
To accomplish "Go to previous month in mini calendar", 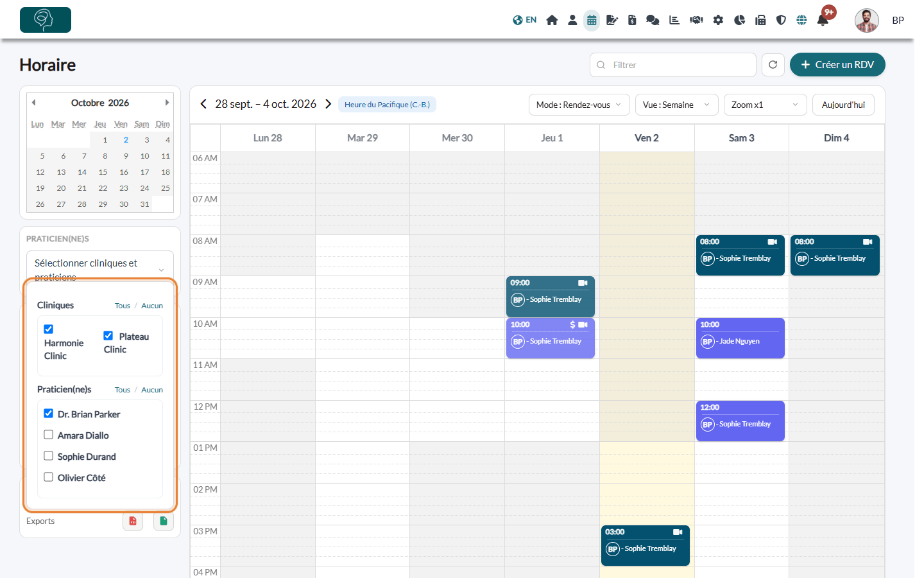I will 33,103.
